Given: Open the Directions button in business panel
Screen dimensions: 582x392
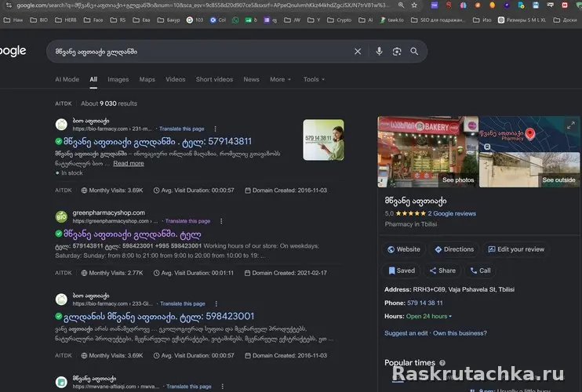Looking at the screenshot, I should pyautogui.click(x=454, y=249).
